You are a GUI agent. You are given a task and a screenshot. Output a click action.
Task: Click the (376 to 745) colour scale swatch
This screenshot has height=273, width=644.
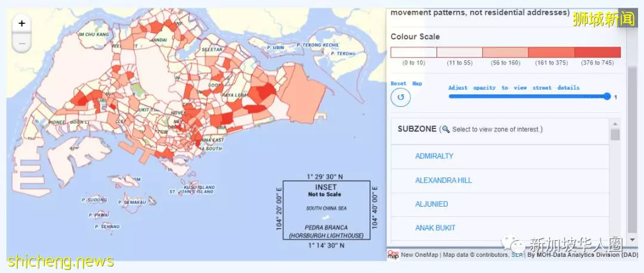point(597,53)
